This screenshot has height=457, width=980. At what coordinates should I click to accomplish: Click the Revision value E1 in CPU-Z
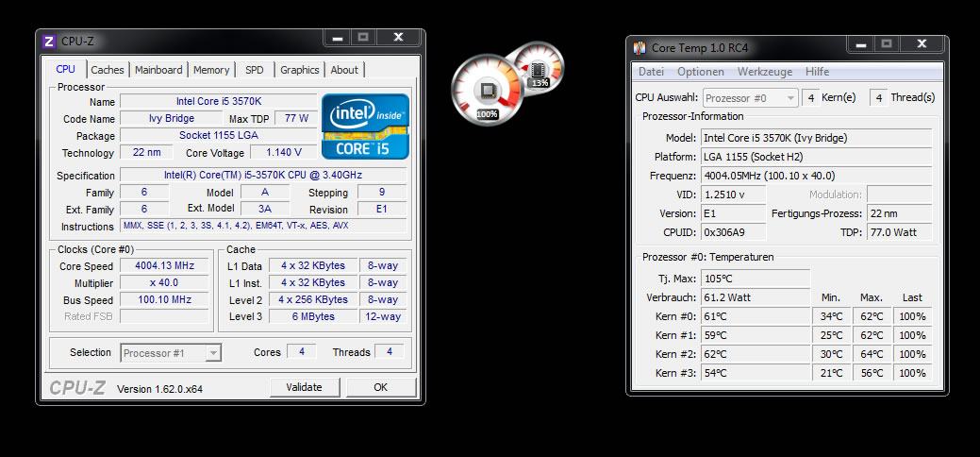pos(381,209)
